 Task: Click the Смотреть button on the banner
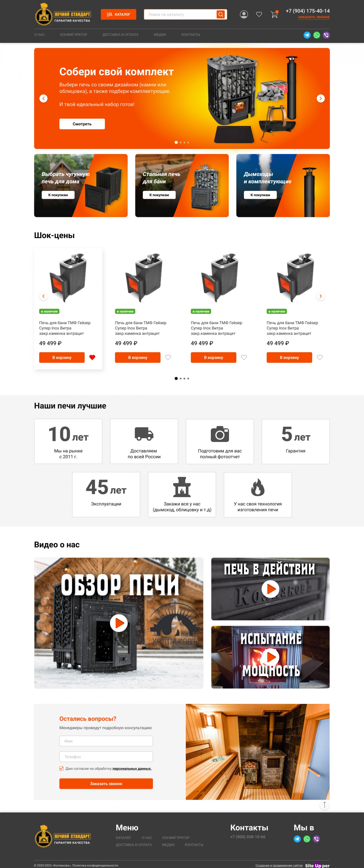pyautogui.click(x=82, y=124)
